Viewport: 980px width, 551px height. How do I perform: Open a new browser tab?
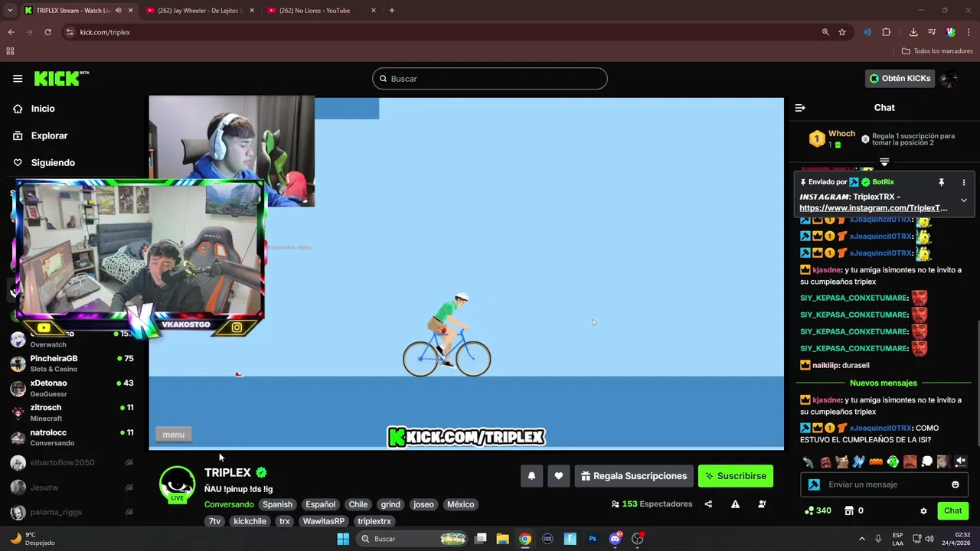tap(392, 11)
